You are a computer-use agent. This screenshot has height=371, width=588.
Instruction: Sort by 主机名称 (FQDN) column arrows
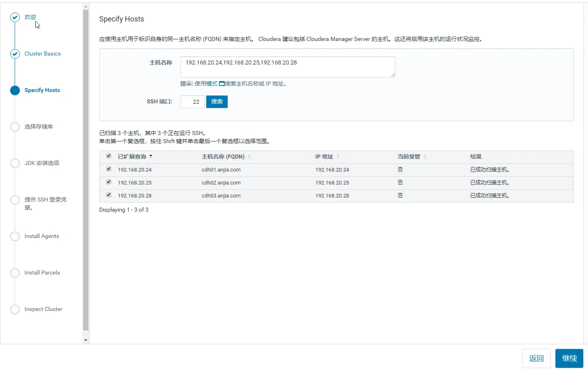[249, 157]
